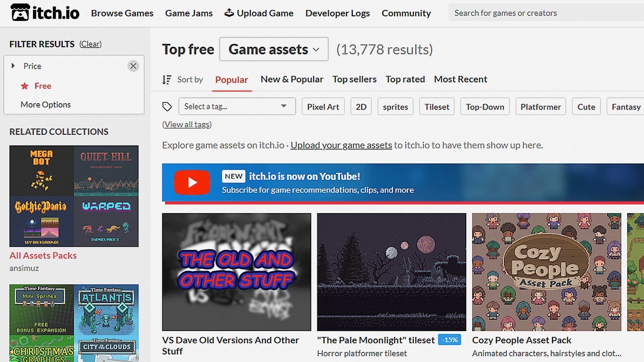Image resolution: width=644 pixels, height=362 pixels.
Task: Click the itch.io is now on YouTube banner text
Action: [304, 176]
